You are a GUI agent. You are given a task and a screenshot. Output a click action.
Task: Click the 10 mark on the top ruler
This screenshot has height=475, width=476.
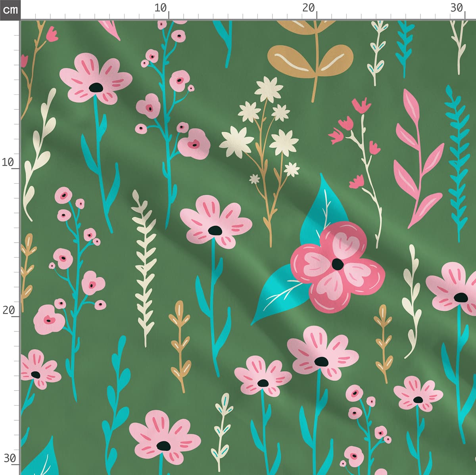coord(161,8)
